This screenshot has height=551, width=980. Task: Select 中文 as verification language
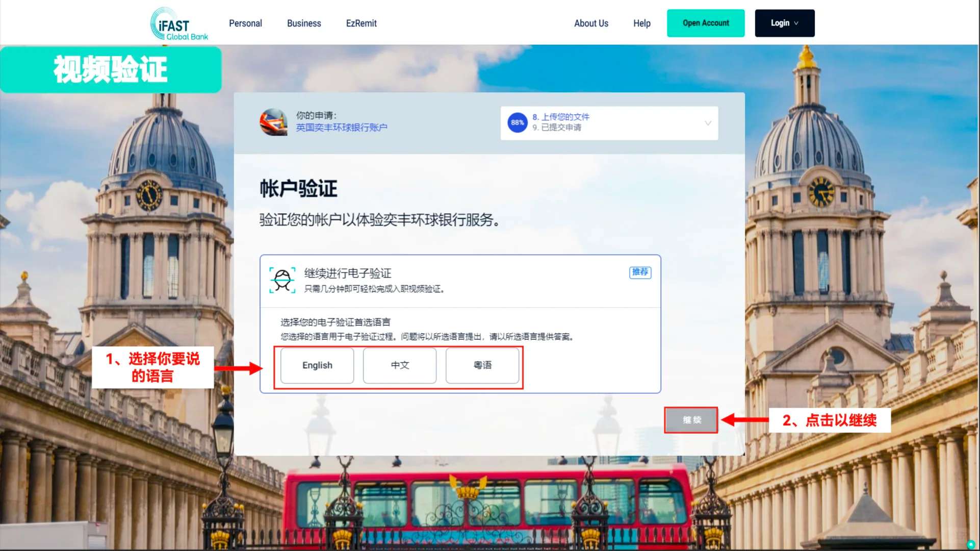[400, 365]
